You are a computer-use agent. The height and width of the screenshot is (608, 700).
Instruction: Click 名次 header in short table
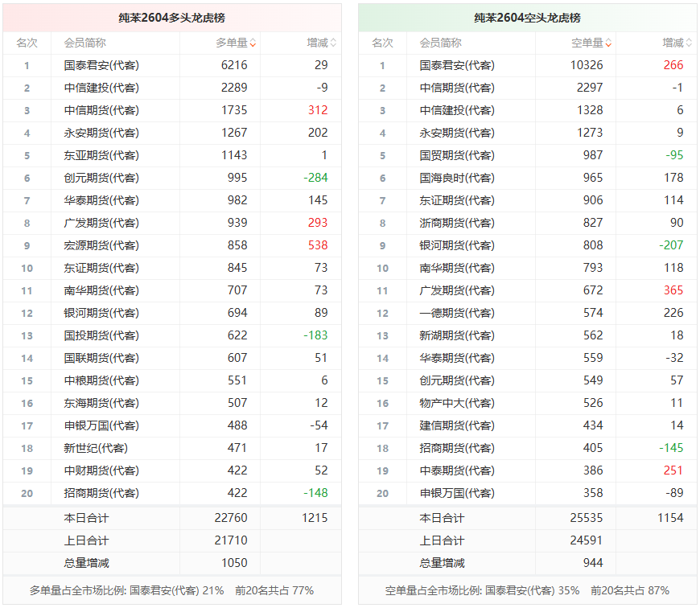pos(383,43)
